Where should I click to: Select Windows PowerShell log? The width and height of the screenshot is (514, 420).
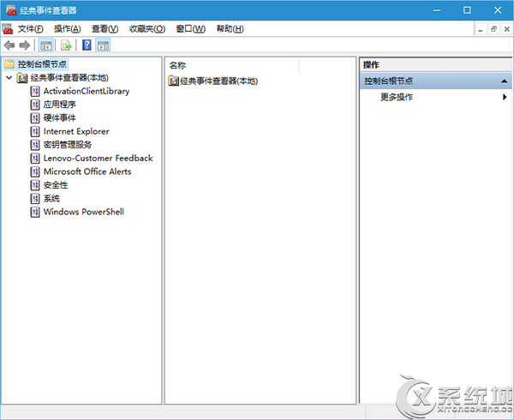pyautogui.click(x=84, y=212)
